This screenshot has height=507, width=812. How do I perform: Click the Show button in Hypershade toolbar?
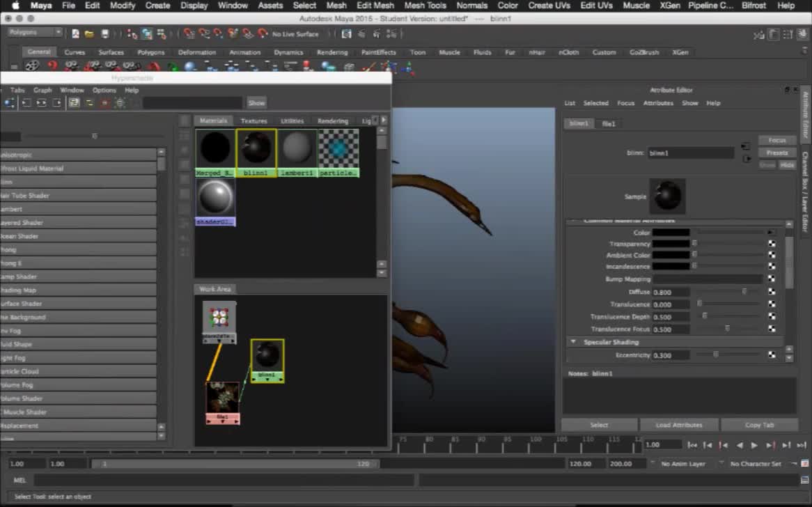(256, 102)
